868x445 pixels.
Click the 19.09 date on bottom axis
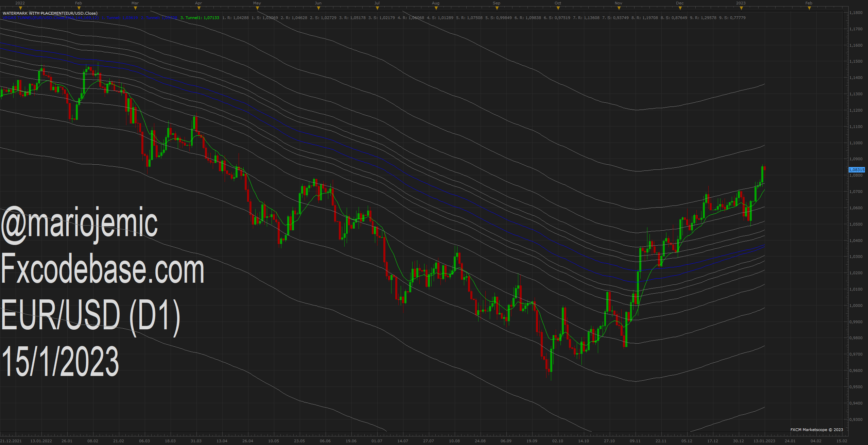(532, 441)
